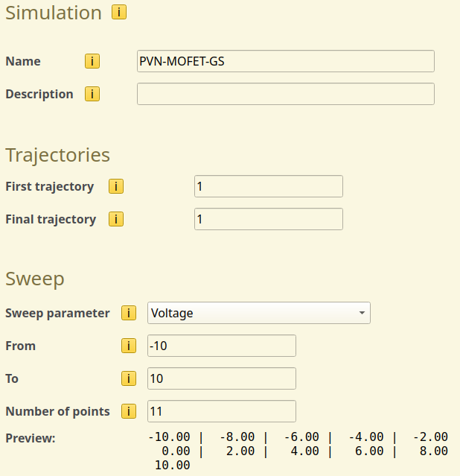The height and width of the screenshot is (476, 460).
Task: Open info icon next to Name label
Action: pyautogui.click(x=92, y=61)
